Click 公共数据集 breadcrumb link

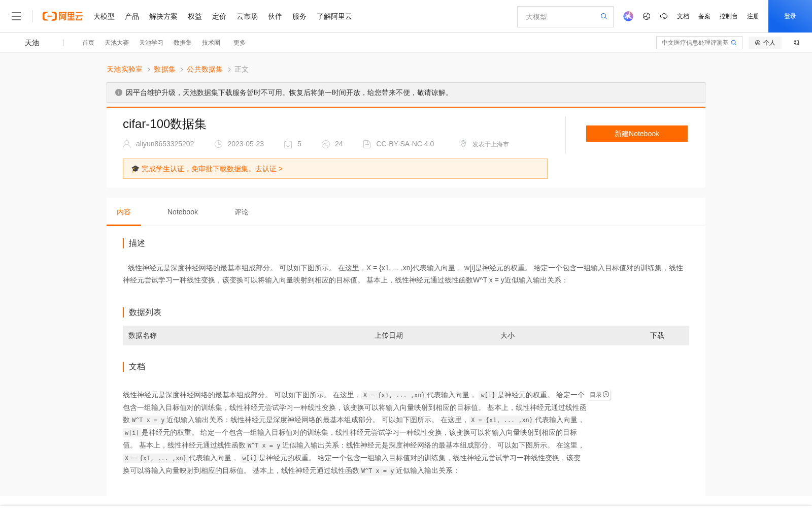pyautogui.click(x=205, y=69)
